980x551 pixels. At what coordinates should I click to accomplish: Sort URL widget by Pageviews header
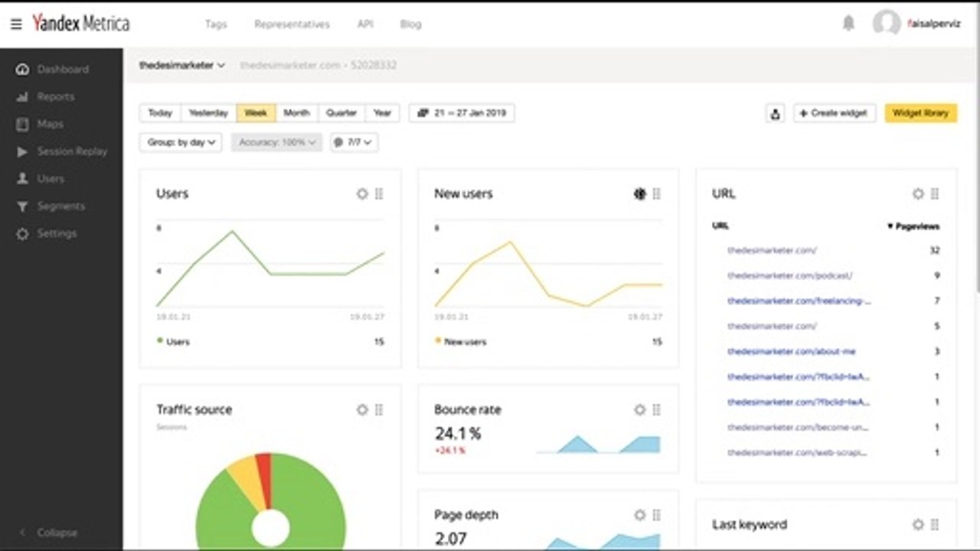point(913,227)
